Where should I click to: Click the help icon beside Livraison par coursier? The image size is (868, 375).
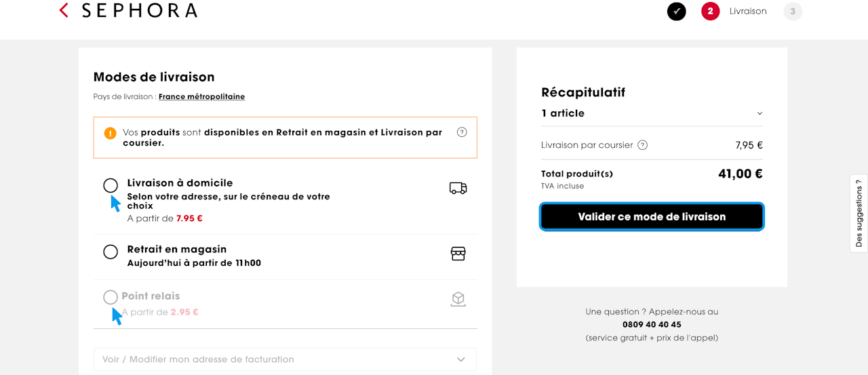(643, 145)
